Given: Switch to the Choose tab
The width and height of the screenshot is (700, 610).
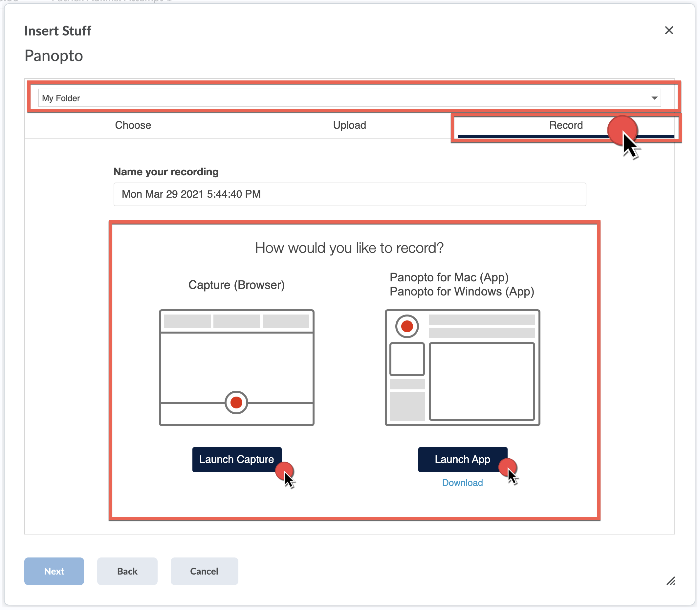Looking at the screenshot, I should (133, 125).
